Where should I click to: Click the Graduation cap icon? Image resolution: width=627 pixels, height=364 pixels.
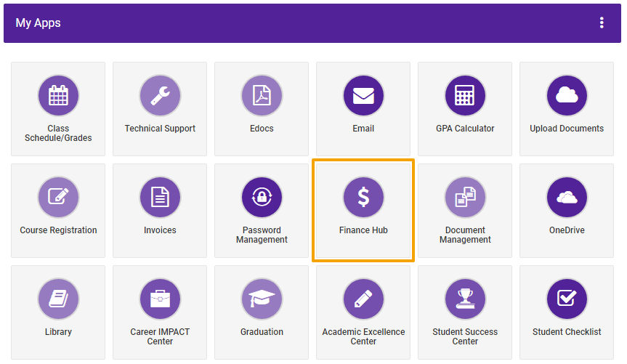coord(262,299)
